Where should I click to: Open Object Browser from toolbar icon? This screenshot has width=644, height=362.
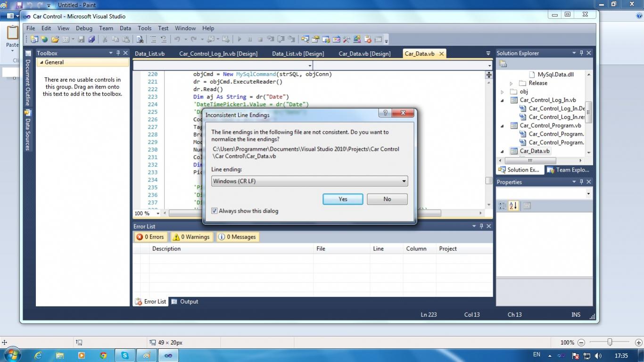pos(336,39)
